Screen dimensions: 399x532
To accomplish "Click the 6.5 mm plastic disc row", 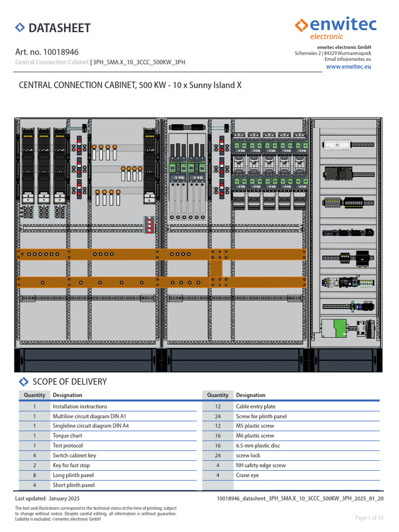I will tap(291, 445).
